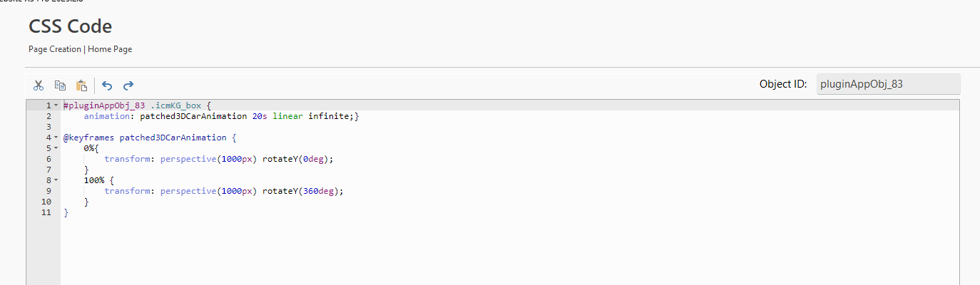The image size is (980, 285).
Task: Collapse the #pluginAppObj_83 rule fold arrow
Action: coord(56,105)
